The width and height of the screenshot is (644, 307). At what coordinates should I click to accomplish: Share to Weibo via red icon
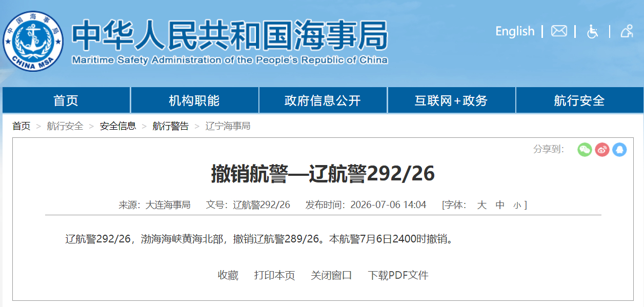click(602, 150)
